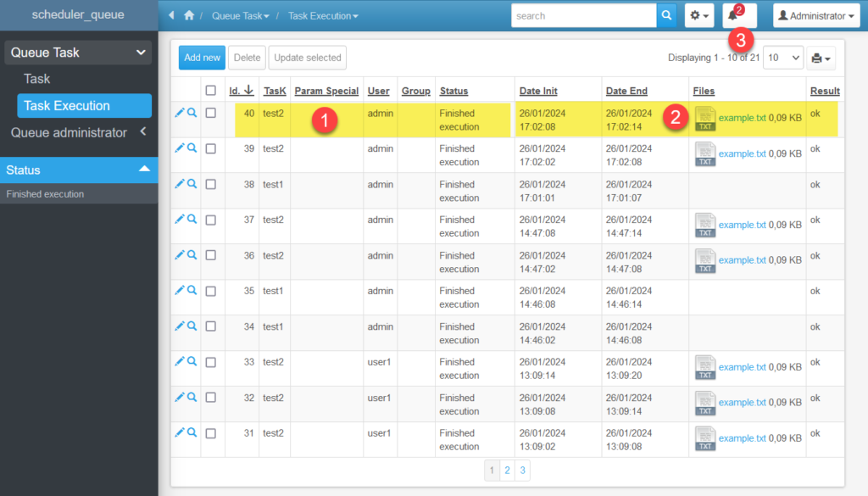868x496 pixels.
Task: Open the Administrator user dropdown
Action: click(816, 15)
